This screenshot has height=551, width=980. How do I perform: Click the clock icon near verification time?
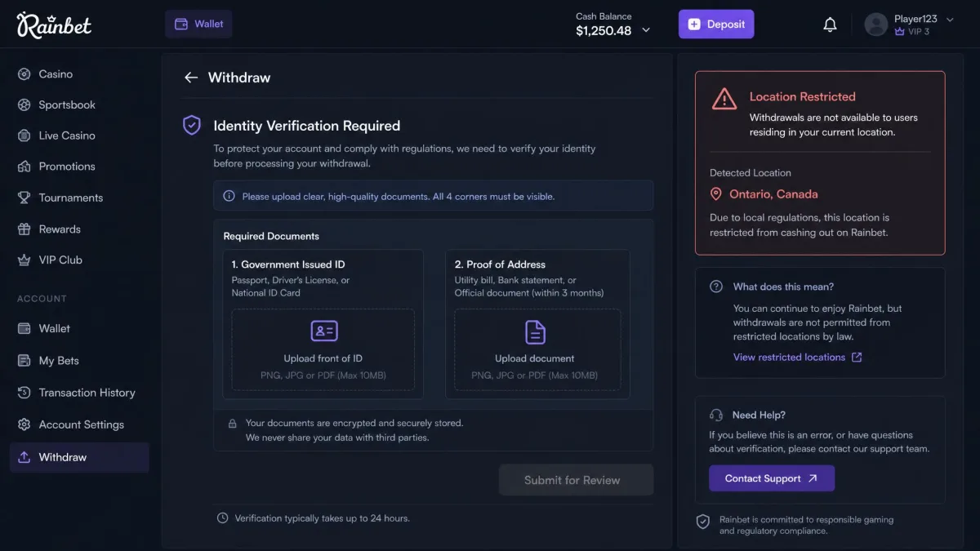[x=222, y=518]
